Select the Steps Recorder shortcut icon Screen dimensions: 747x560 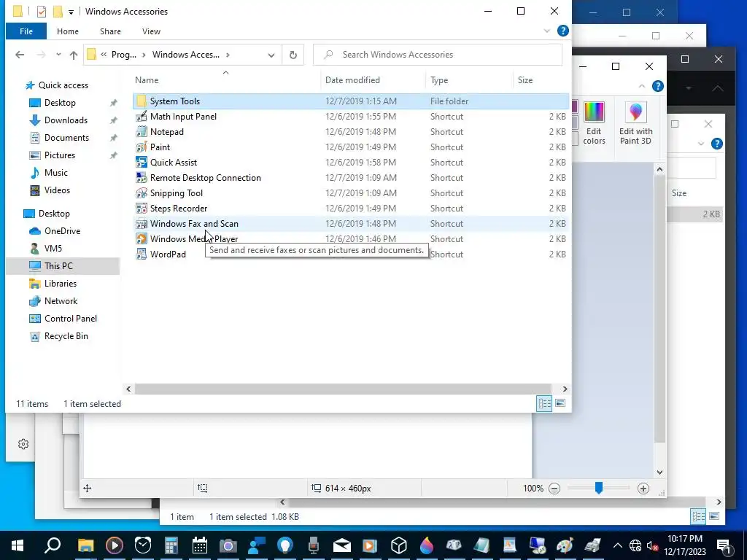(x=141, y=208)
